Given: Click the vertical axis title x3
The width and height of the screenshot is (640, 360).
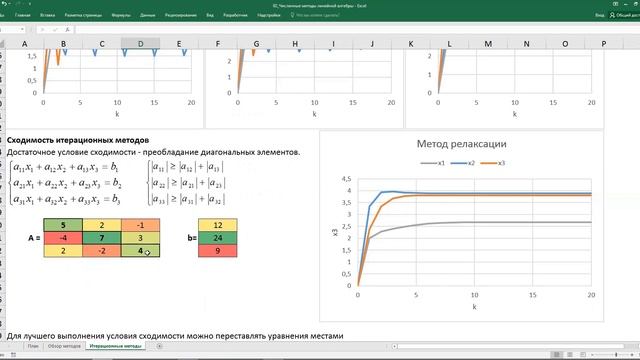Looking at the screenshot, I should click(x=335, y=233).
